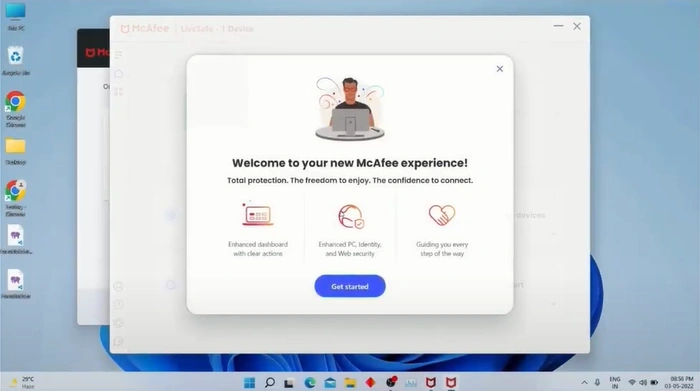The image size is (700, 391).
Task: Open the clock and date panel
Action: click(679, 383)
